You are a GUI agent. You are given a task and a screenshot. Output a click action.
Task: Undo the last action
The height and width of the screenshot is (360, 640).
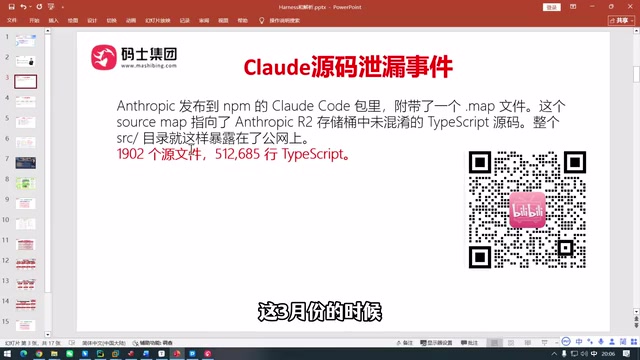(x=23, y=7)
